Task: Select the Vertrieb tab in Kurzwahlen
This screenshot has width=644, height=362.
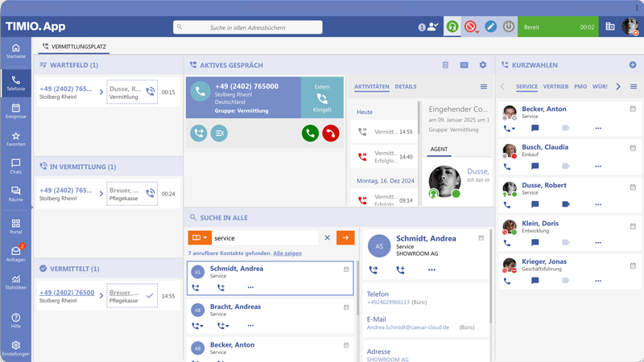Action: (555, 87)
